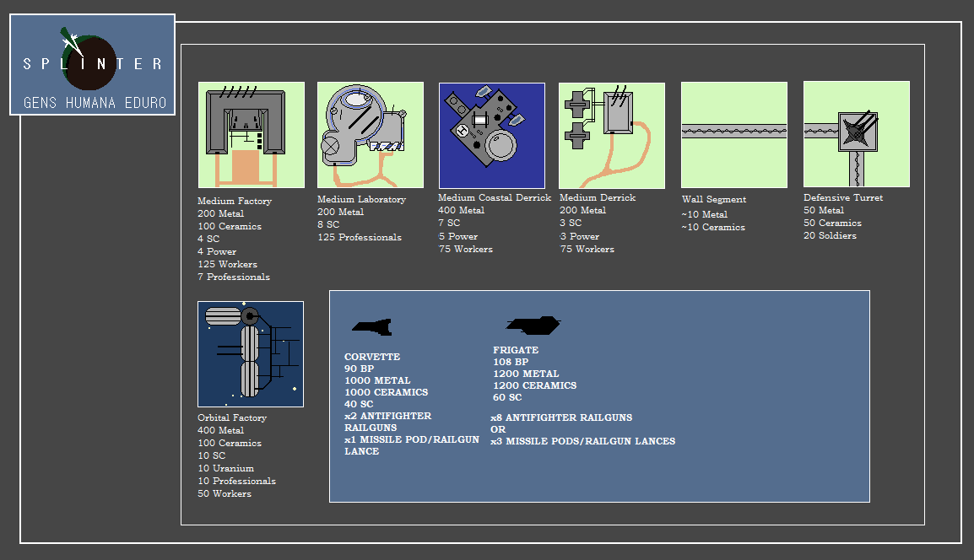The height and width of the screenshot is (560, 974).
Task: Click the Gens Humana Eduro motto text
Action: (95, 103)
